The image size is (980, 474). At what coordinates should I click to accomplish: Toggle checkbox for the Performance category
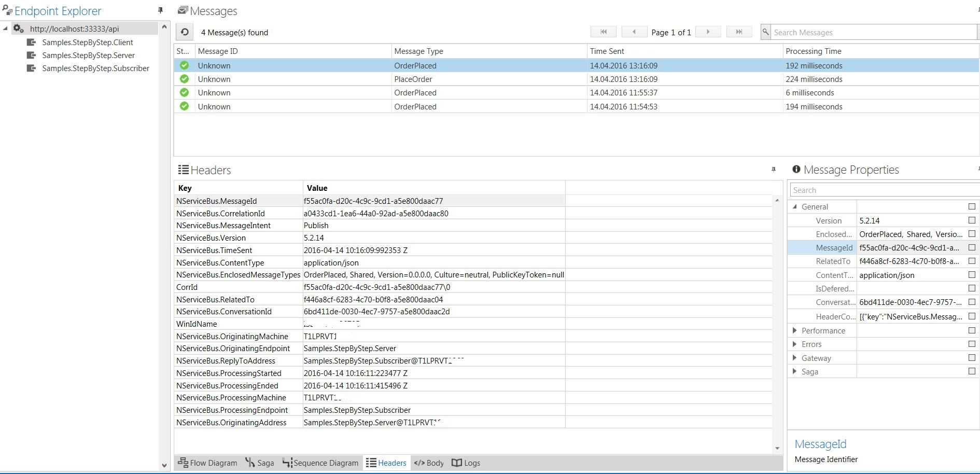[972, 330]
